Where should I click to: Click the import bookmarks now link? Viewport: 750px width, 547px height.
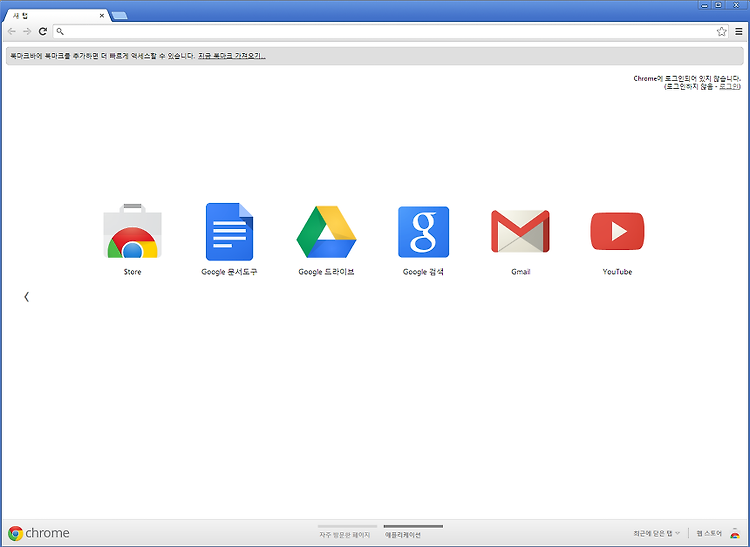[232, 56]
